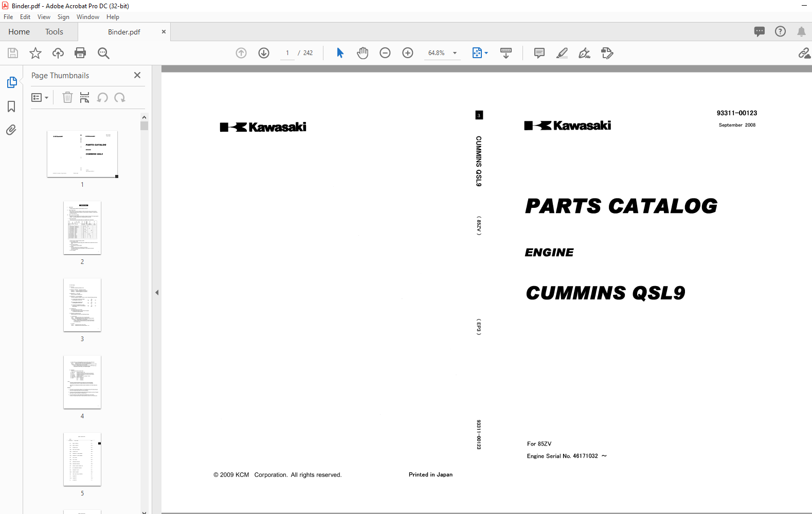Image resolution: width=812 pixels, height=514 pixels.
Task: Open the Window menu
Action: [x=88, y=17]
